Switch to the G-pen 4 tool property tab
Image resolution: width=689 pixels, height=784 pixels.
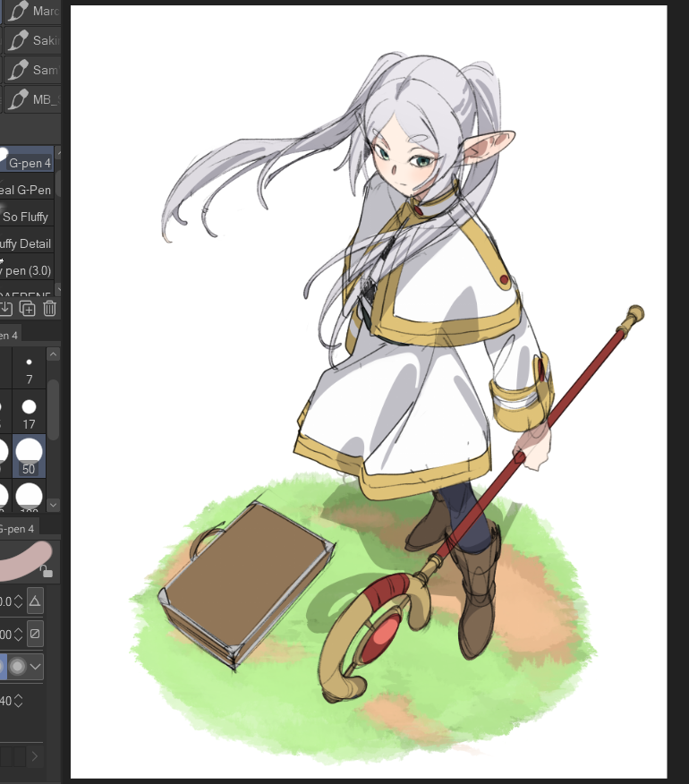[x=18, y=529]
